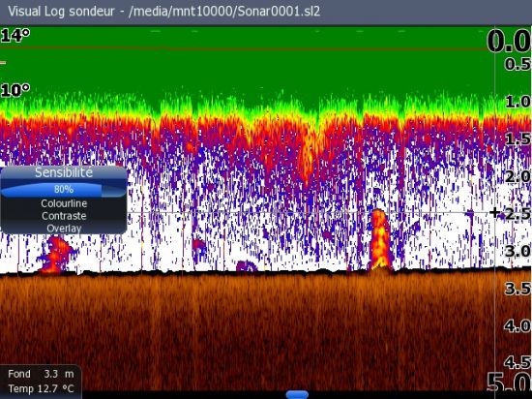Screen dimensions: 532x399
Task: Open the Colourline setting
Action: point(64,203)
